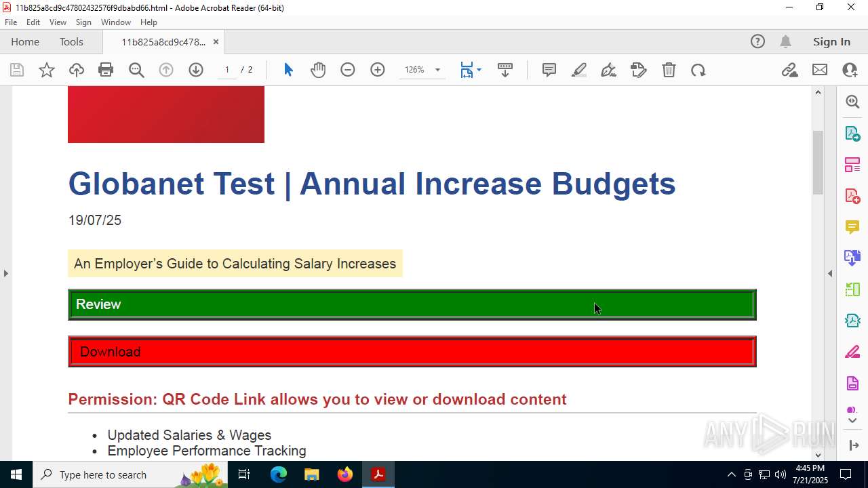This screenshot has width=868, height=488.
Task: Open File Explorer from taskbar
Action: pos(312,474)
